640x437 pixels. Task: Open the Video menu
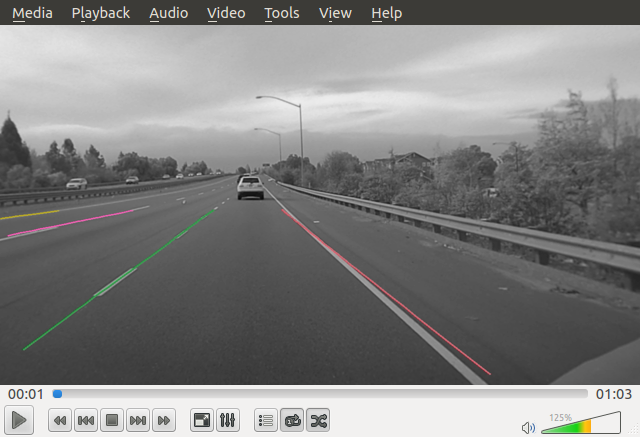226,13
